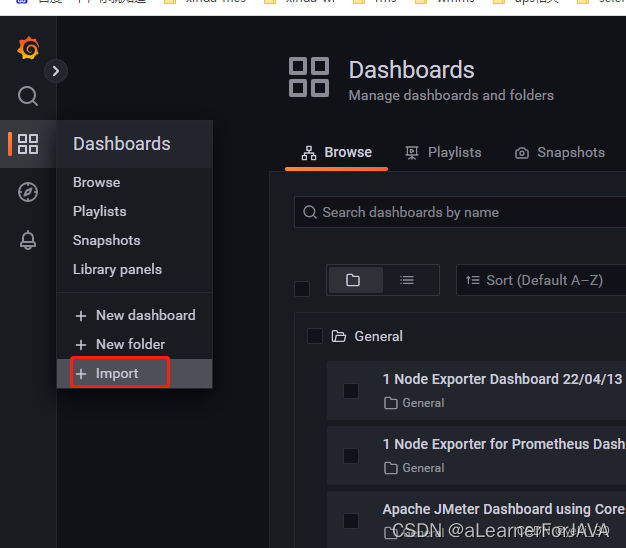Check the Node Exporter Dashboard 22/04/13 checkbox
This screenshot has height=548, width=626.
pos(351,391)
